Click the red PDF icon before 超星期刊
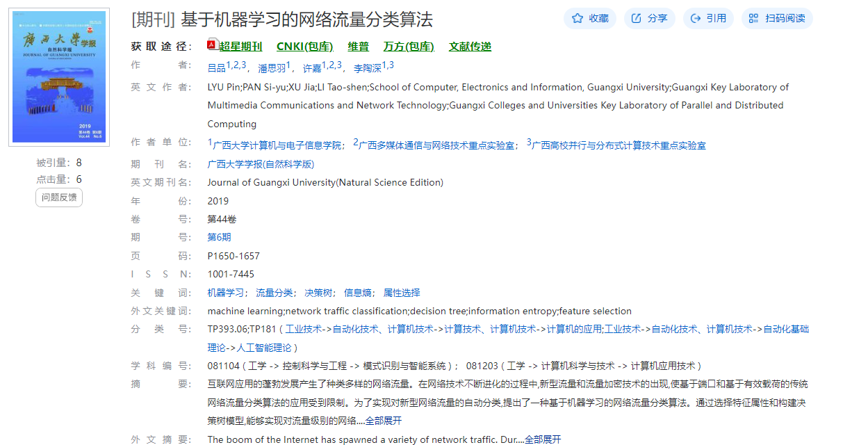 (213, 45)
